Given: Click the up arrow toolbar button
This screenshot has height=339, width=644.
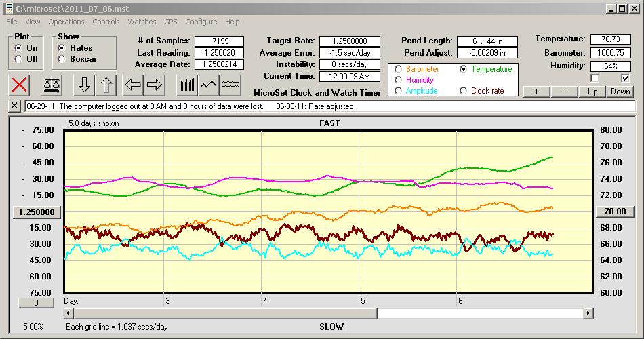Looking at the screenshot, I should point(106,85).
